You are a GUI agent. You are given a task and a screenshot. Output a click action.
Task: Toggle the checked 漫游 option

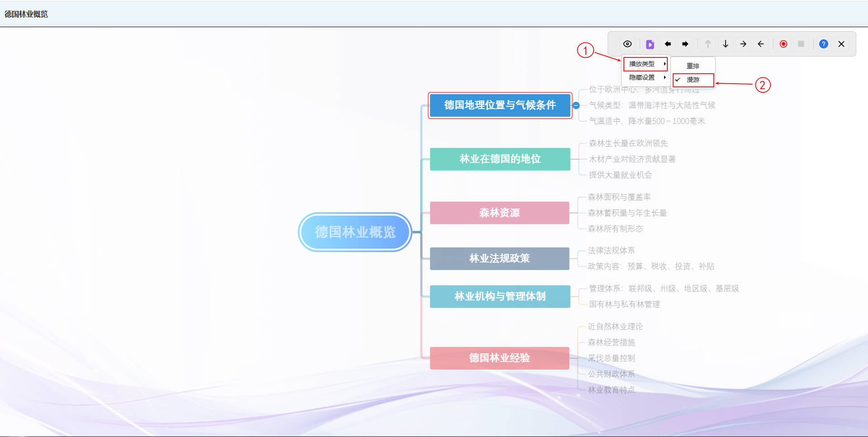pyautogui.click(x=693, y=80)
